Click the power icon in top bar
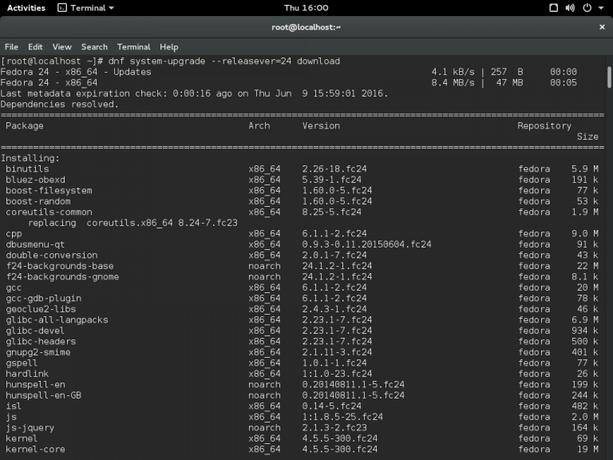 pos(588,8)
